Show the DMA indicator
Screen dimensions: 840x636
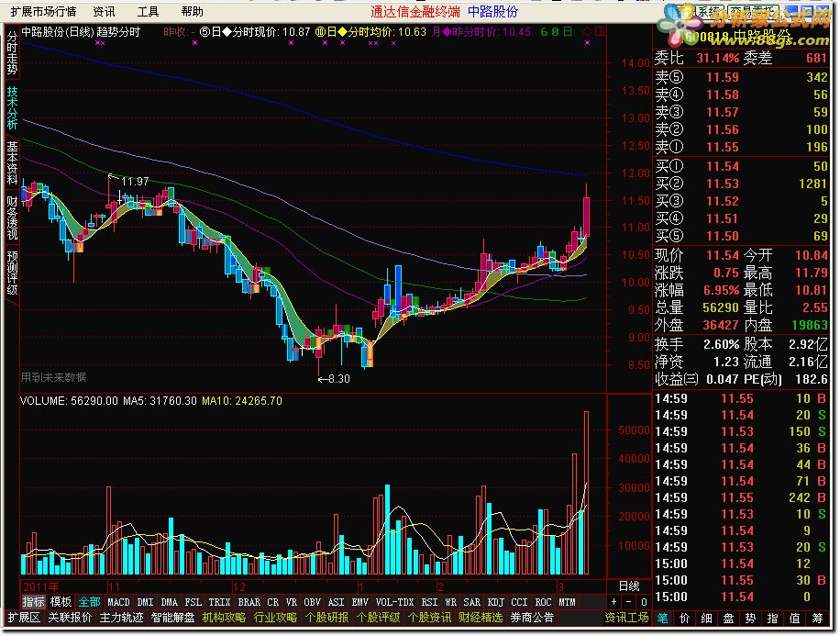(x=170, y=602)
